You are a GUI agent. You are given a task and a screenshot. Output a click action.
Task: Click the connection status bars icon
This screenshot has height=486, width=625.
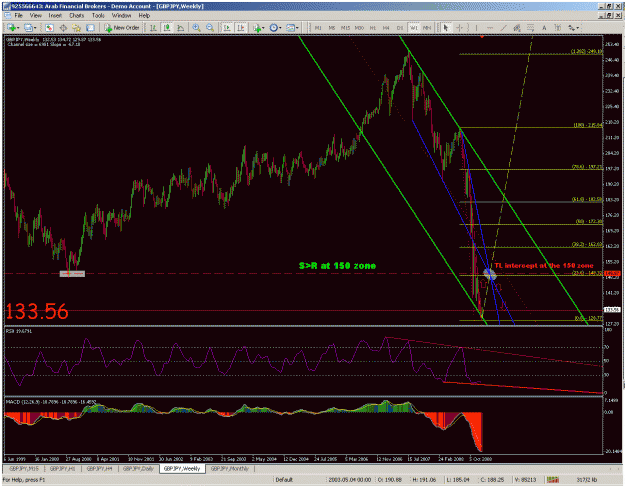(552, 480)
